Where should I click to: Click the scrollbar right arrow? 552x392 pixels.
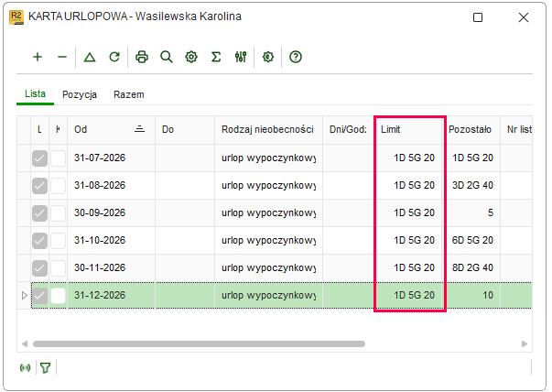[525, 343]
